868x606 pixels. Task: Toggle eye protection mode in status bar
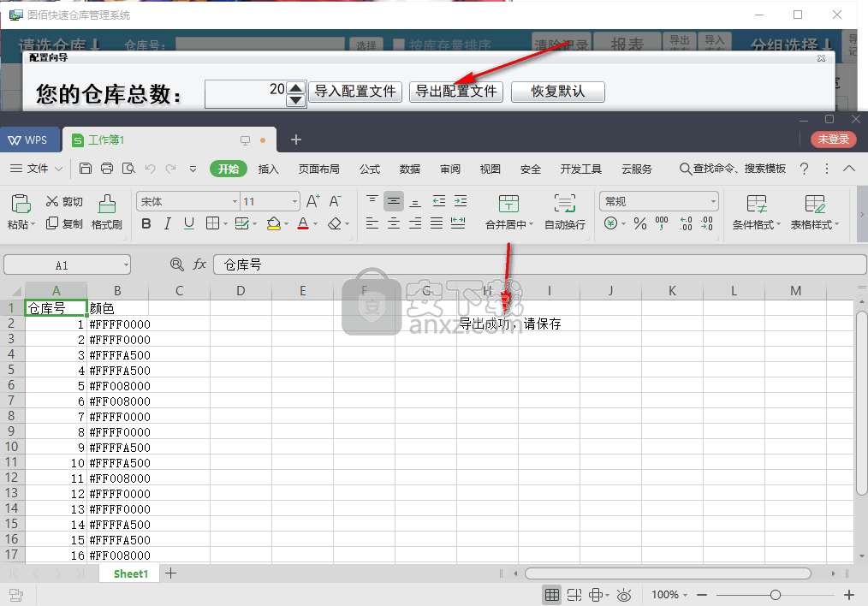point(624,595)
